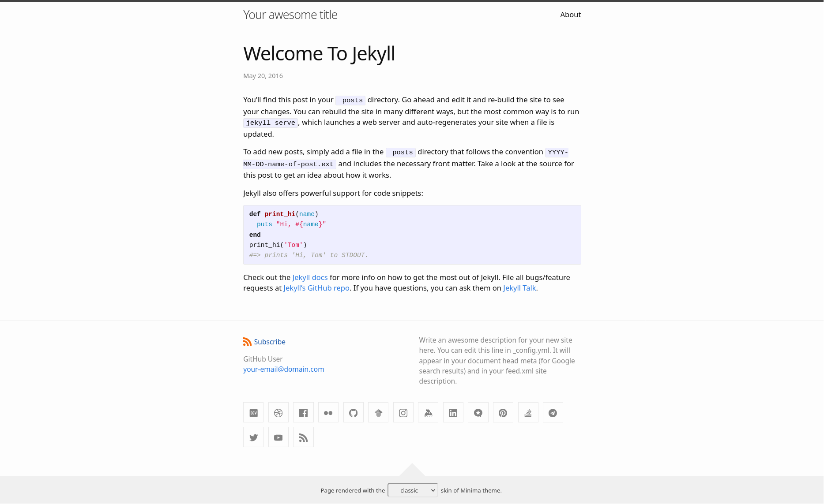Open the LinkedIn social icon
Screen dimensions: 824x504
453,412
